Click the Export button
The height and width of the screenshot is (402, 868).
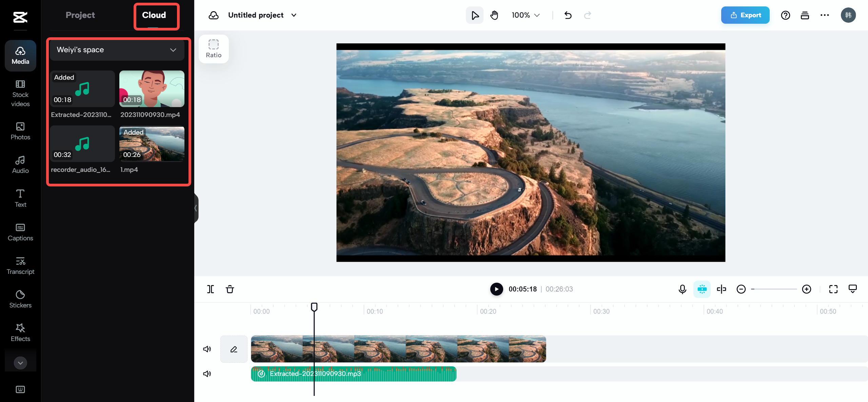click(x=745, y=15)
